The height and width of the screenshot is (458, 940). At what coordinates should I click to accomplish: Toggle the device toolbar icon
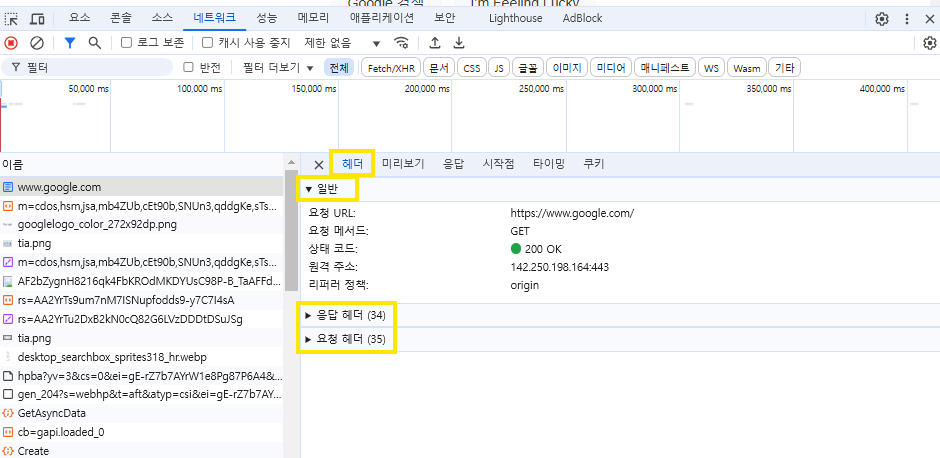(x=37, y=19)
